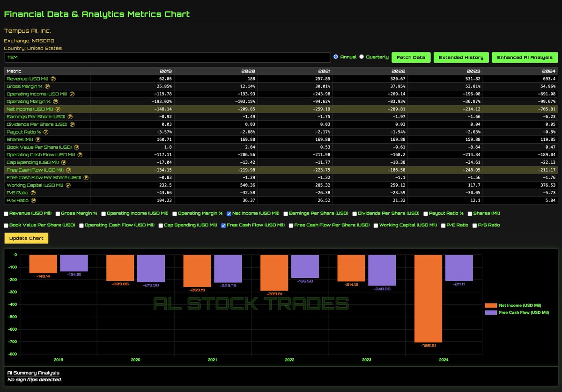
Task: Uncheck the Free Cash Flow (USD Mil) checkbox
Action: (223, 225)
